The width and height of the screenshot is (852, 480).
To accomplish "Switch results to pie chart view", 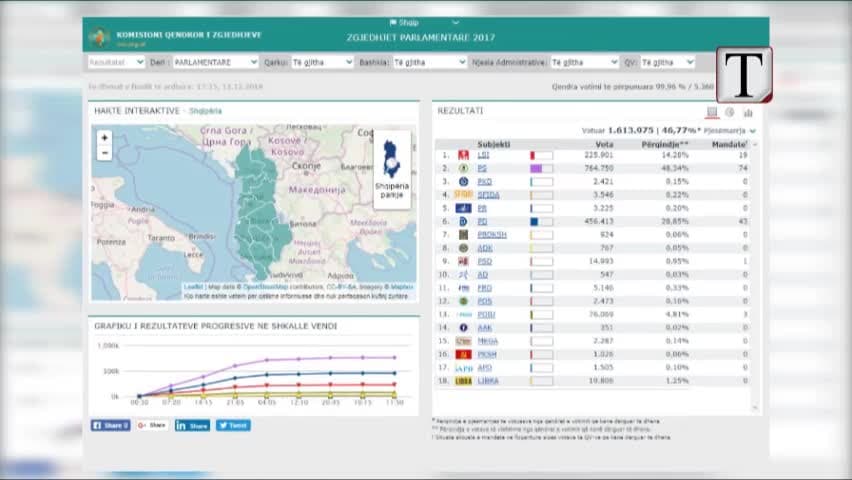I will click(730, 112).
